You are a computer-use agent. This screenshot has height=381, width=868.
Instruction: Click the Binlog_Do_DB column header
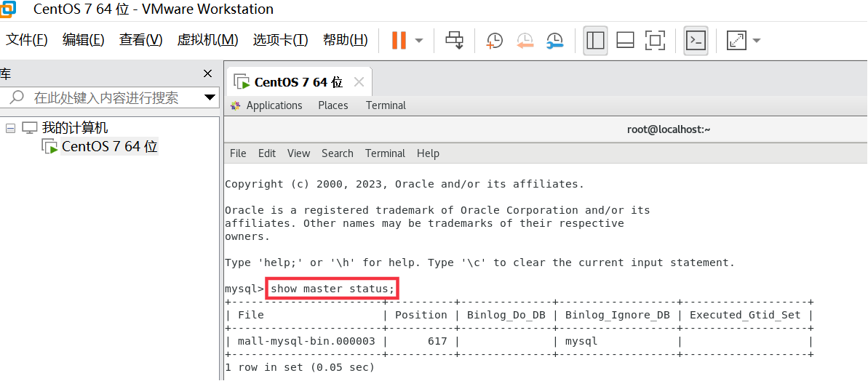(506, 315)
